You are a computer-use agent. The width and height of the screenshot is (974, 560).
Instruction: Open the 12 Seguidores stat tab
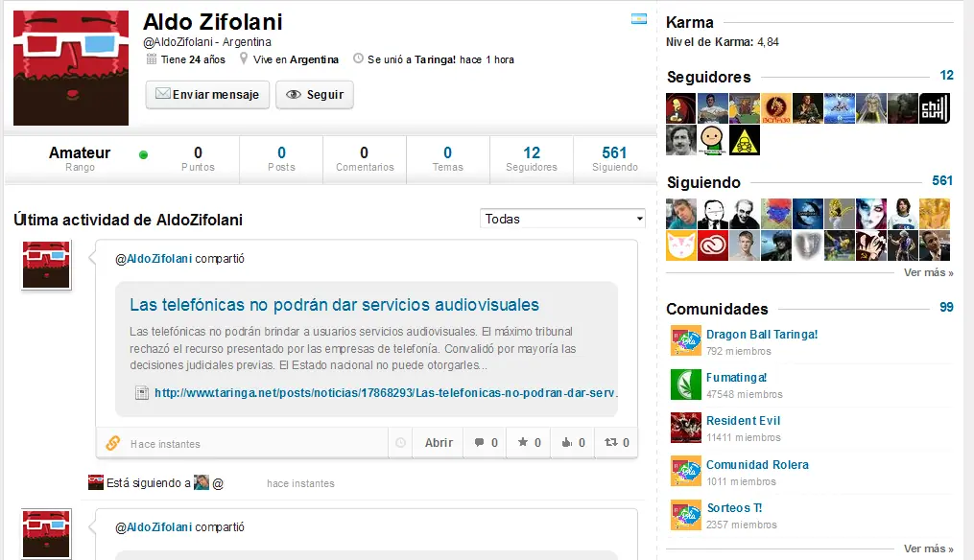click(x=532, y=159)
